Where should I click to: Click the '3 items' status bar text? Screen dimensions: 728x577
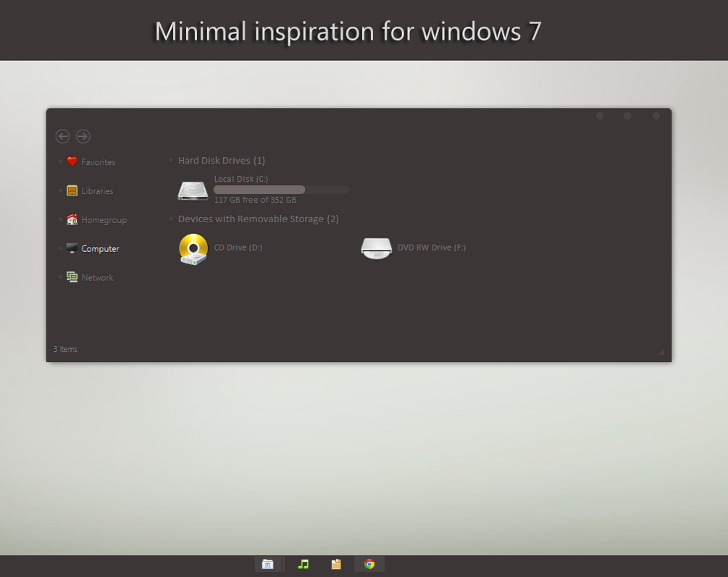tap(65, 349)
